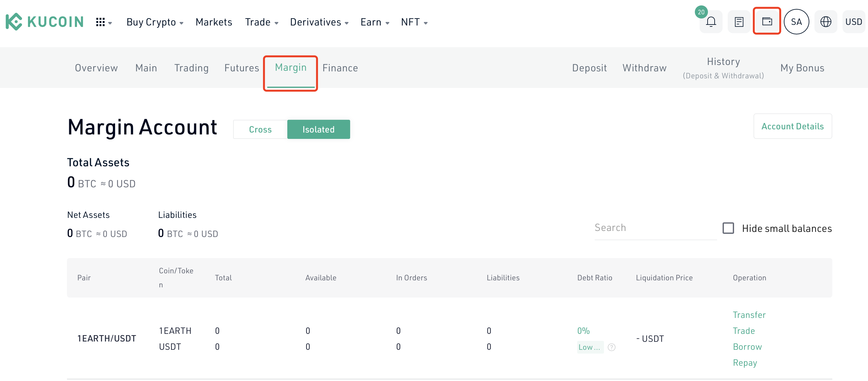This screenshot has height=381, width=868.
Task: Click the Liquidation Price column header
Action: 664,278
